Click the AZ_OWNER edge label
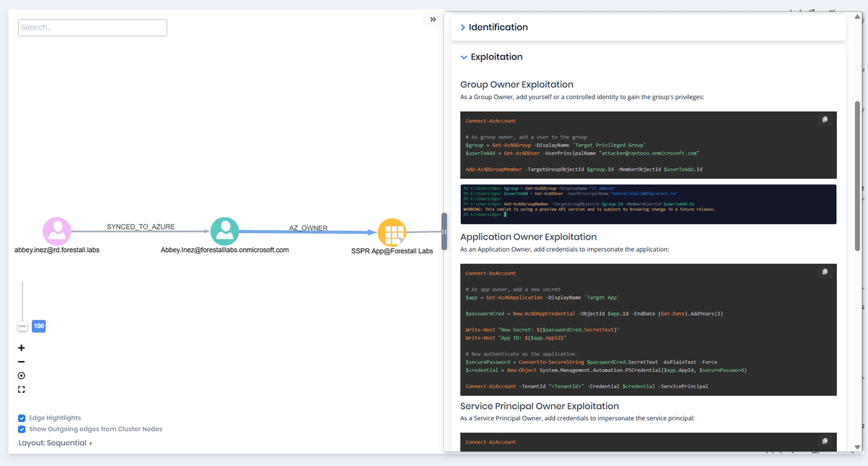Viewport: 868px width, 466px height. [308, 228]
